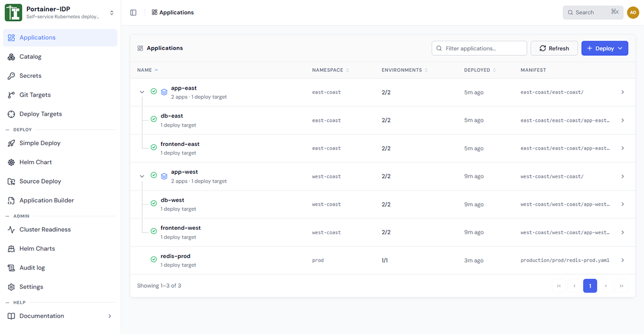Select page 1 in pagination
Screen dimensions: 644x334
pyautogui.click(x=590, y=286)
